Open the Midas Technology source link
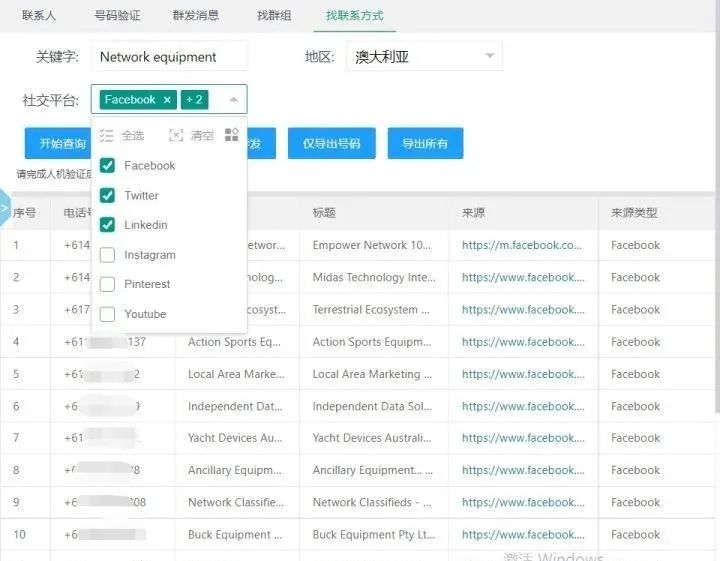 (523, 277)
